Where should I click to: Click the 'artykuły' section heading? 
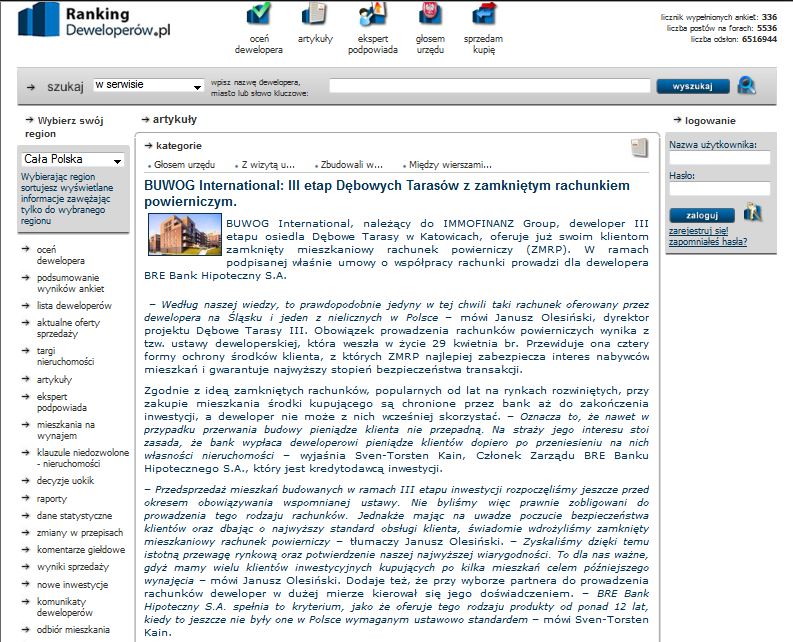174,119
